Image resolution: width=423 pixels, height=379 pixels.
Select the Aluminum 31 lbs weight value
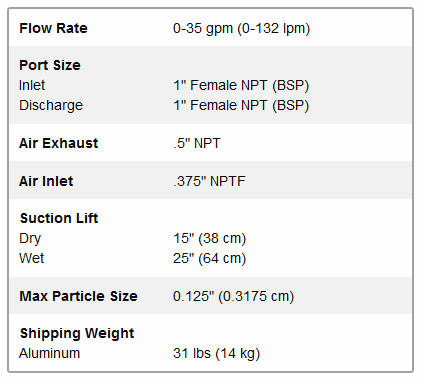click(x=216, y=353)
